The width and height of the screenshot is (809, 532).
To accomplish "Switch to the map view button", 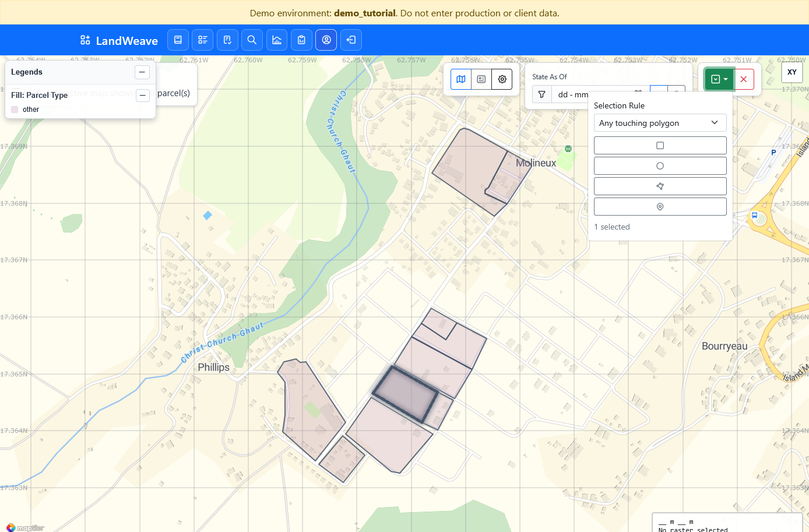I will pos(461,79).
